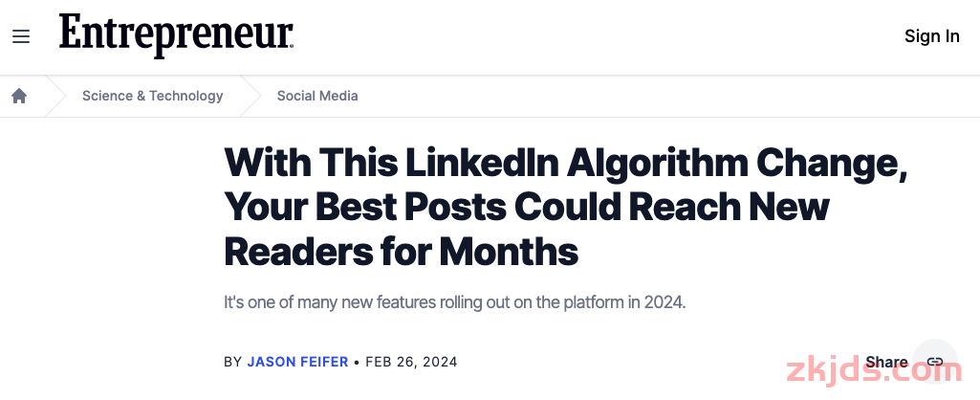Click the Feb 26, 2024 publication date
Image resolution: width=980 pixels, height=400 pixels.
tap(411, 362)
